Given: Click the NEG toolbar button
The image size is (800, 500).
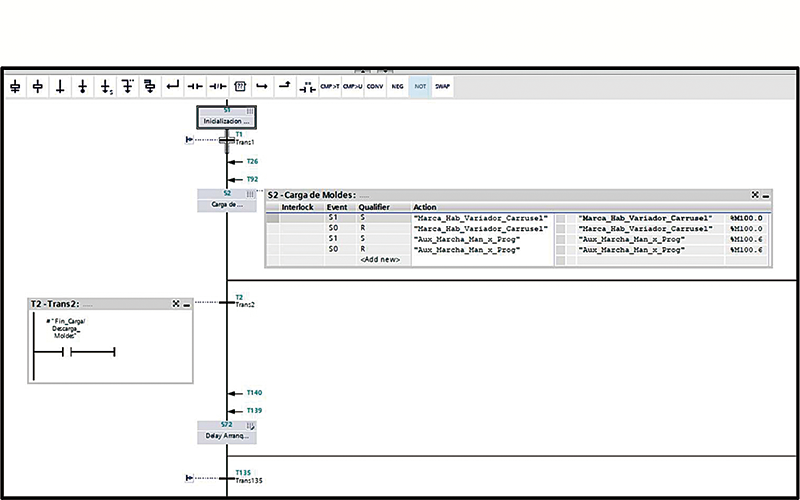Looking at the screenshot, I should 397,87.
